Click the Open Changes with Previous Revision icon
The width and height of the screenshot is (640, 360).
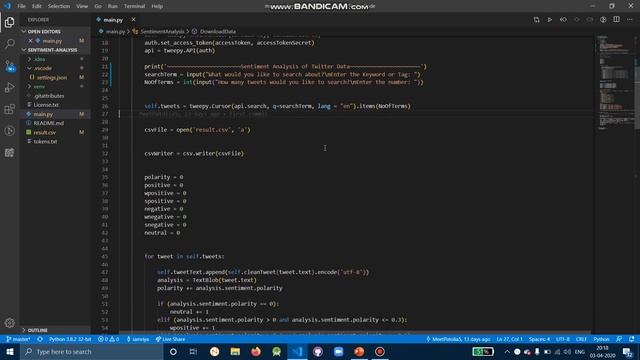tap(563, 20)
